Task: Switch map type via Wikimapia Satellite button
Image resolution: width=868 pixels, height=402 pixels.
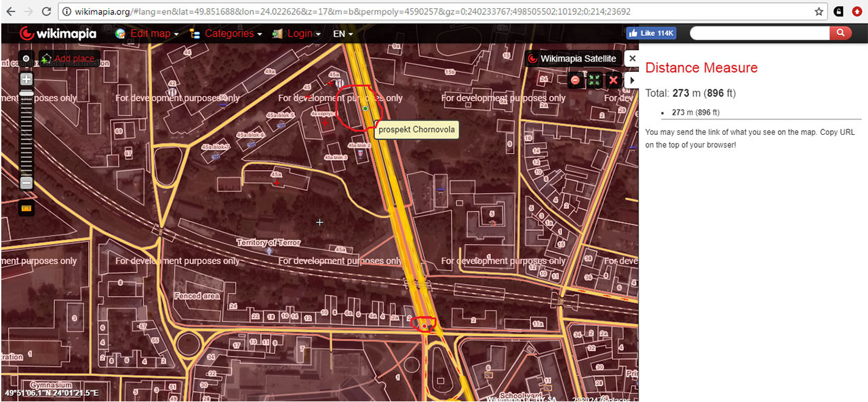Action: 572,59
